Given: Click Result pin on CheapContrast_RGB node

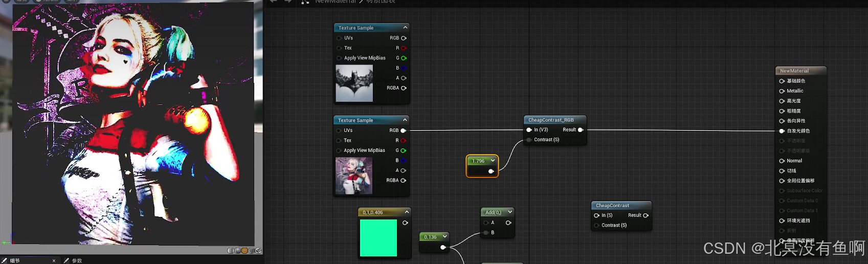Looking at the screenshot, I should (x=581, y=130).
